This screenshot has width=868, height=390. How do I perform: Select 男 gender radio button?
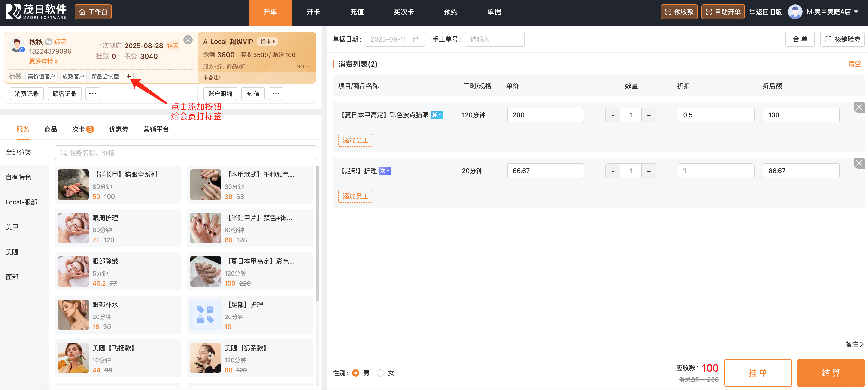coord(355,373)
